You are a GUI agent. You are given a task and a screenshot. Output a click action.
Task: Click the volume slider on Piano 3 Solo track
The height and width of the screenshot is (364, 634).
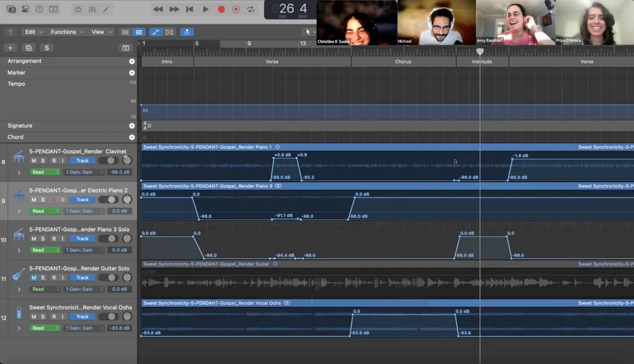click(x=109, y=239)
